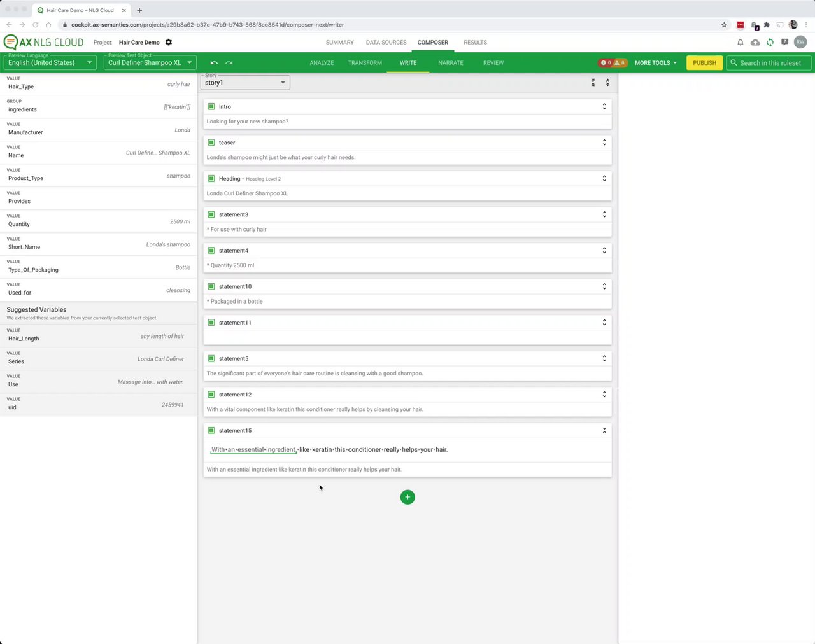Click the red error counter badge
Viewport: 815px width, 644px height.
coord(606,62)
